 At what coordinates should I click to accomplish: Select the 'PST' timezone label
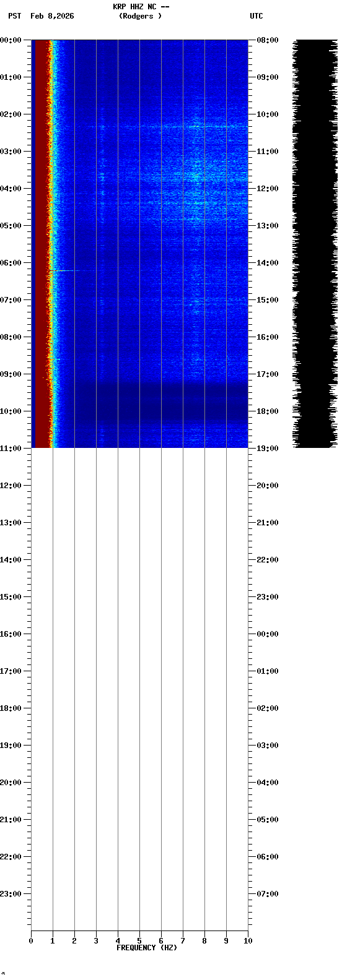(x=15, y=16)
